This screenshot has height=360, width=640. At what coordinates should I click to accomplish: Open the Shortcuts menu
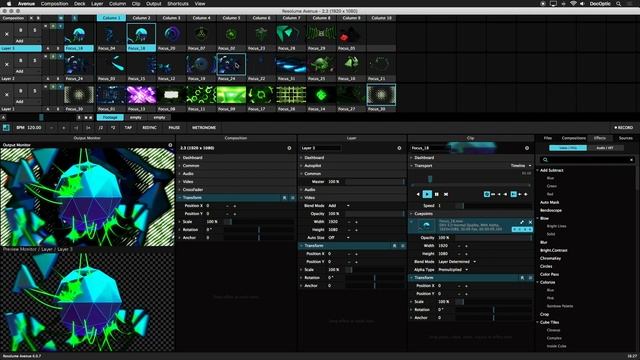[x=178, y=4]
